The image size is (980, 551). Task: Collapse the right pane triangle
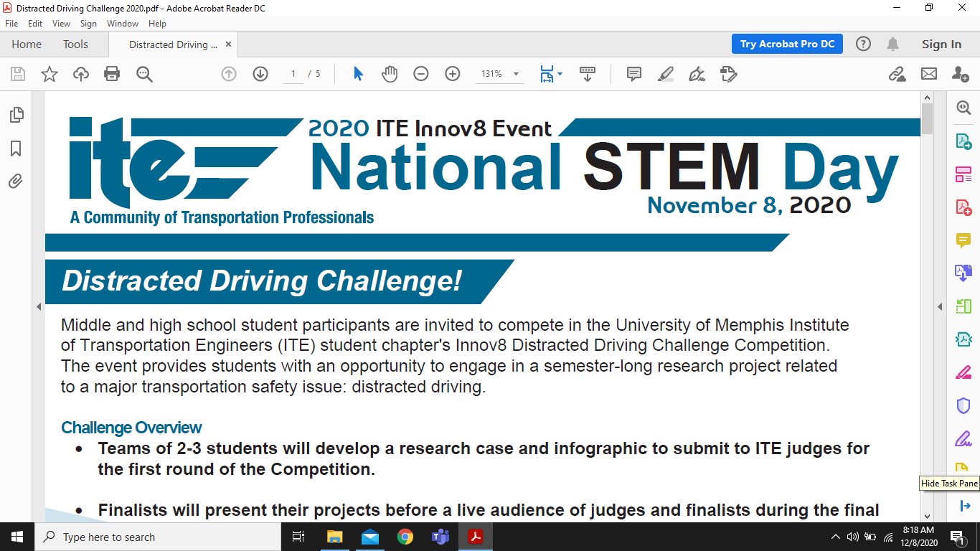point(940,307)
